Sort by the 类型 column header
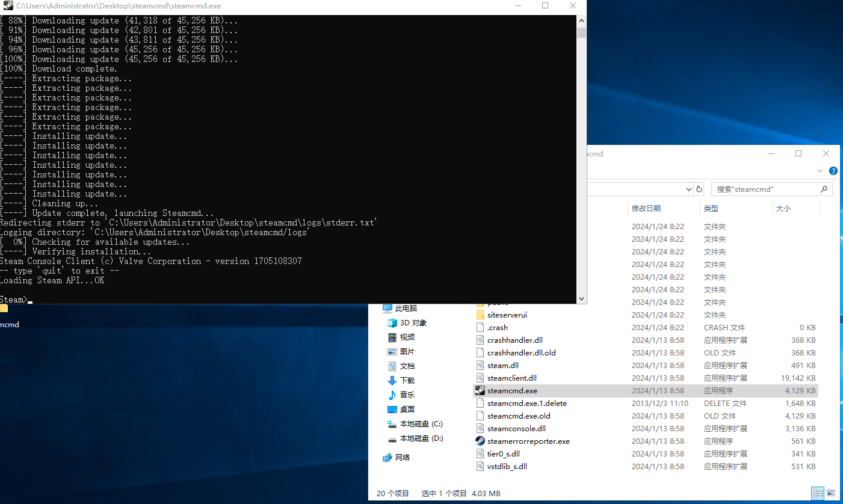This screenshot has height=504, width=843. coord(711,208)
